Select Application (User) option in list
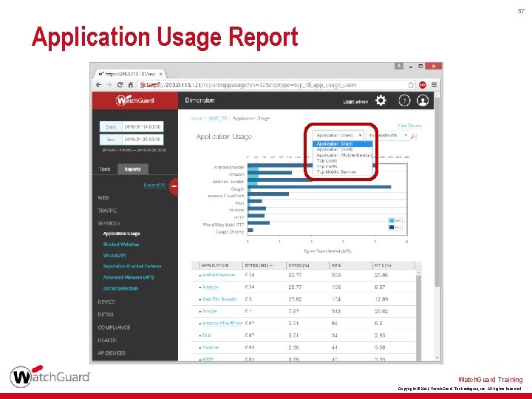The width and height of the screenshot is (532, 399). click(343, 144)
